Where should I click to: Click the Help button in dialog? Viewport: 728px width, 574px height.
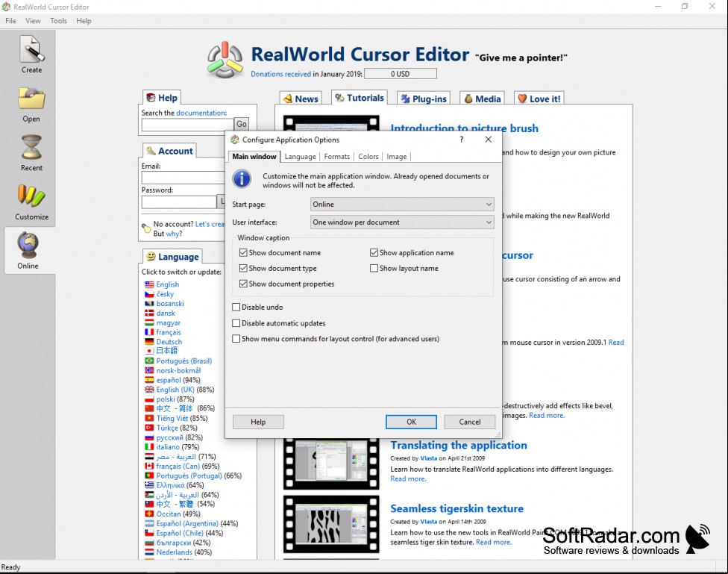tap(258, 422)
